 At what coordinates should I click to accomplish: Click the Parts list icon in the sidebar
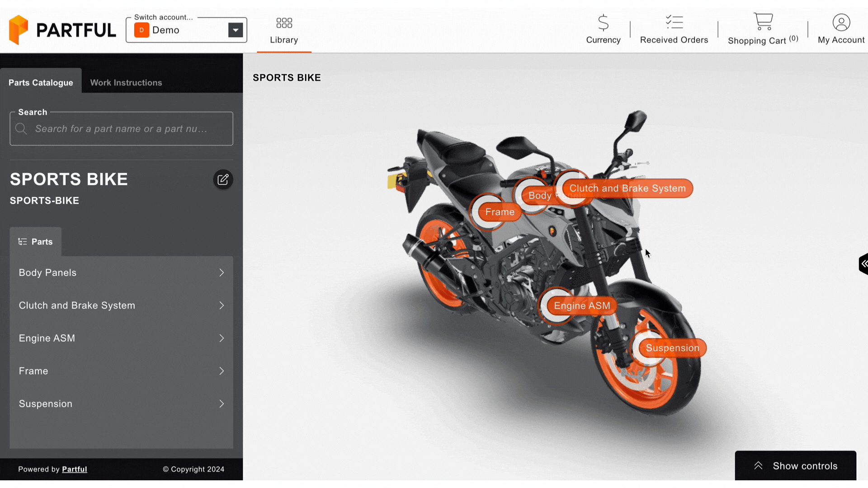pos(23,241)
